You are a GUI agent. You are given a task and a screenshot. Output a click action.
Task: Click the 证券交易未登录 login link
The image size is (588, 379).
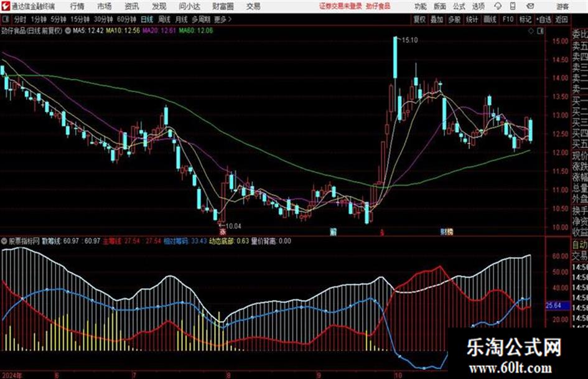coord(341,6)
